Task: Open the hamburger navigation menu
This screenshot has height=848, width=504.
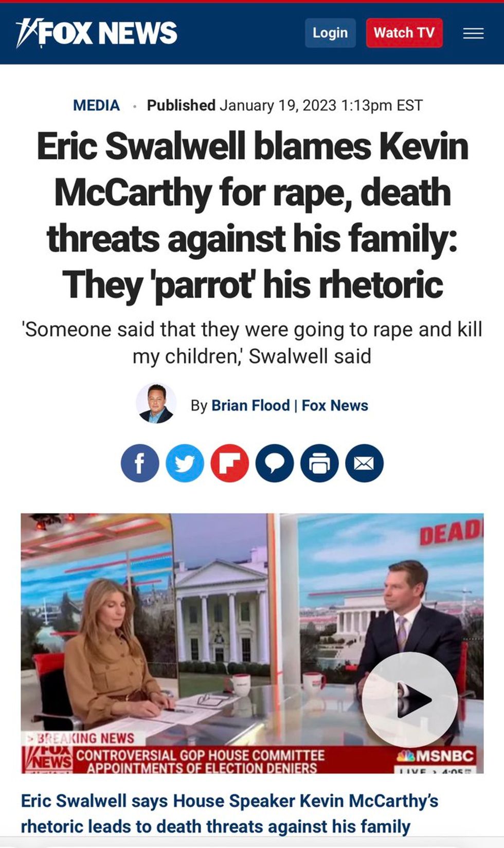Action: click(x=473, y=33)
